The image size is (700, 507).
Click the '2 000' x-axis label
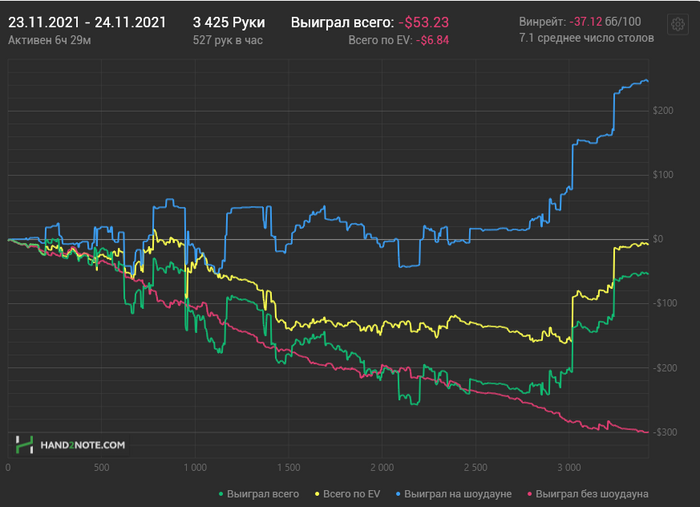[x=382, y=468]
